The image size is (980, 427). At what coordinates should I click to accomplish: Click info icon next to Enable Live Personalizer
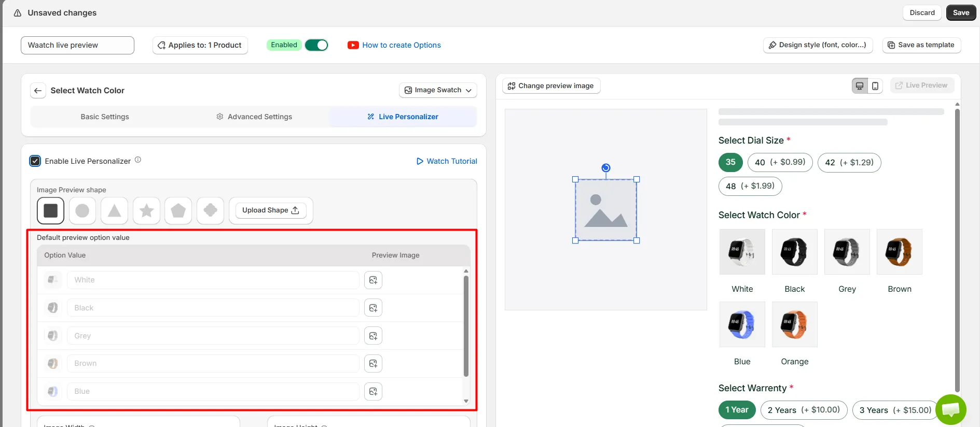tap(138, 160)
